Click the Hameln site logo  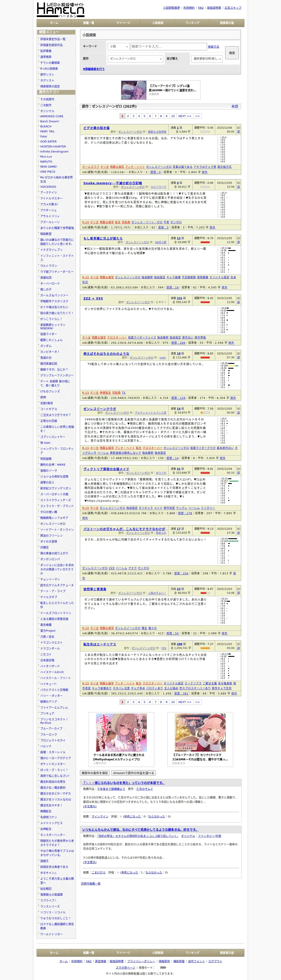pyautogui.click(x=60, y=9)
